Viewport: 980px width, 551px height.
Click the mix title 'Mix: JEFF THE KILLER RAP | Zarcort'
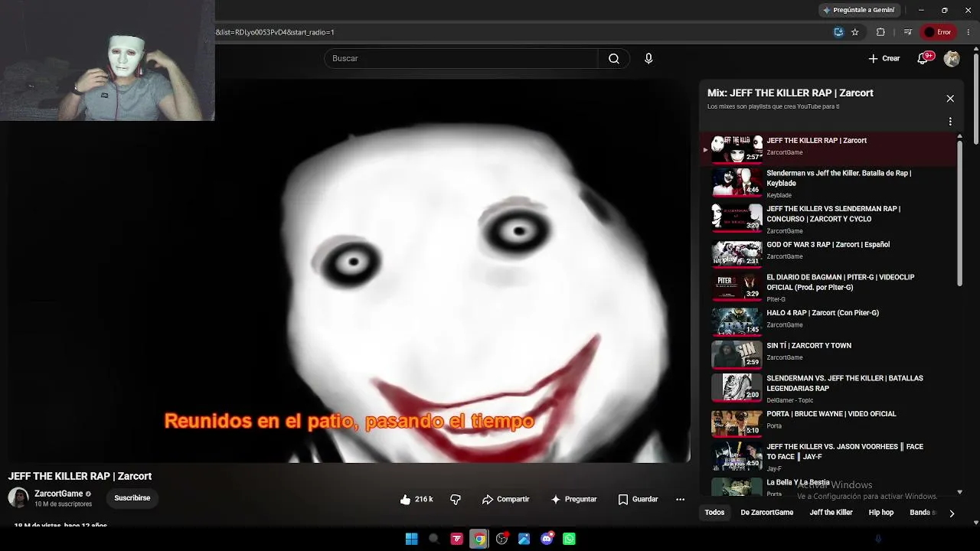pos(790,93)
